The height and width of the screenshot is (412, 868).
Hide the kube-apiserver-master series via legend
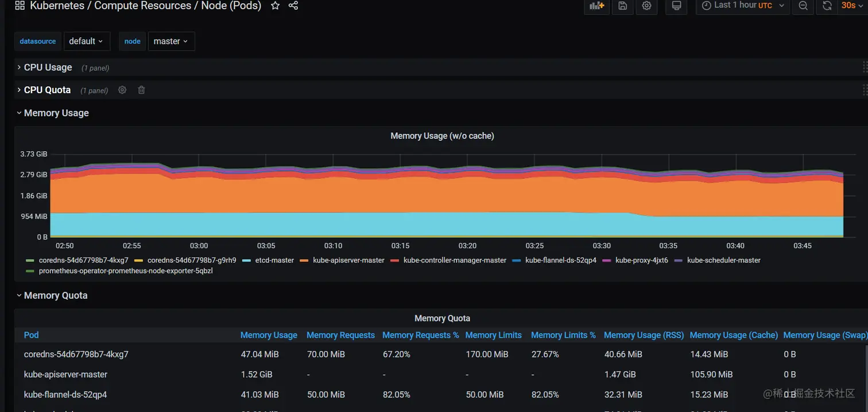tap(348, 260)
